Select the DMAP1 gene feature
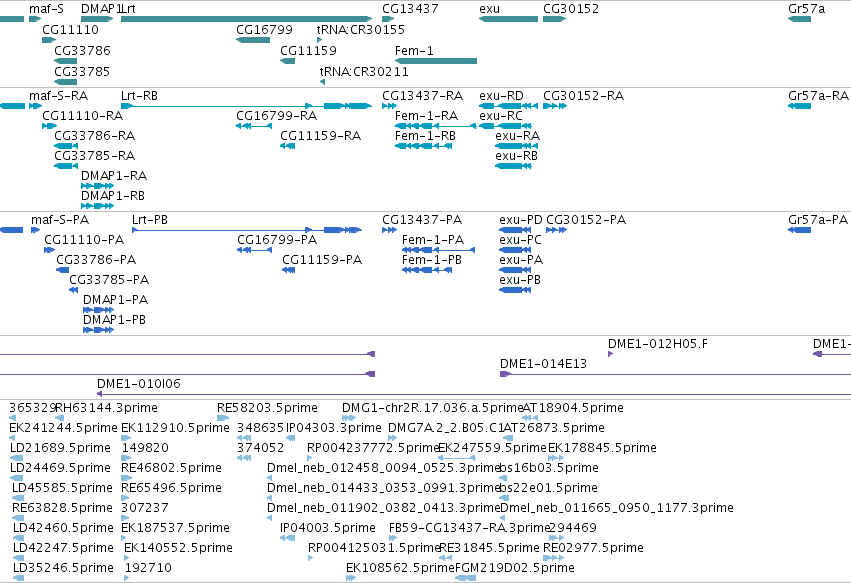The height and width of the screenshot is (583, 851). tap(97, 19)
